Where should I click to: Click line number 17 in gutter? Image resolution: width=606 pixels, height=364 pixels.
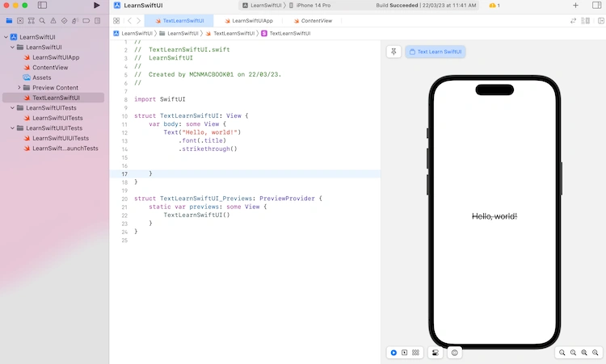tap(124, 174)
